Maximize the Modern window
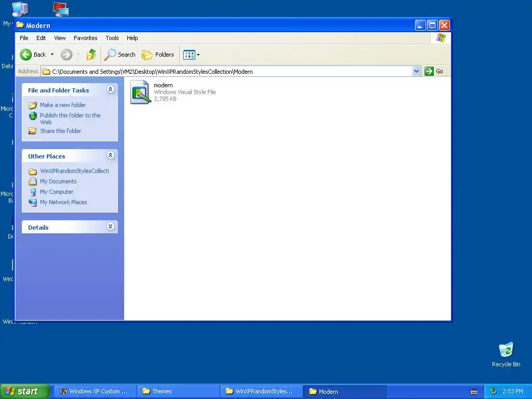 (x=432, y=25)
